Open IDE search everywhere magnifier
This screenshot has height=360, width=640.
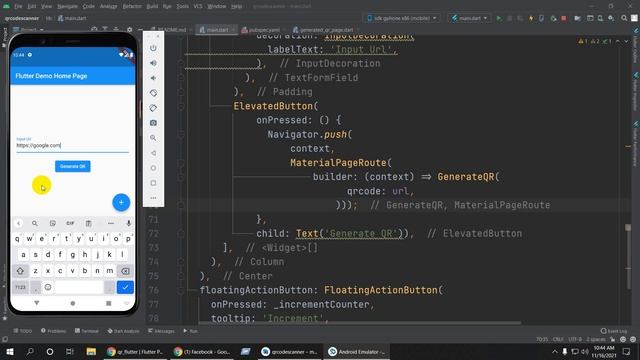(x=624, y=18)
